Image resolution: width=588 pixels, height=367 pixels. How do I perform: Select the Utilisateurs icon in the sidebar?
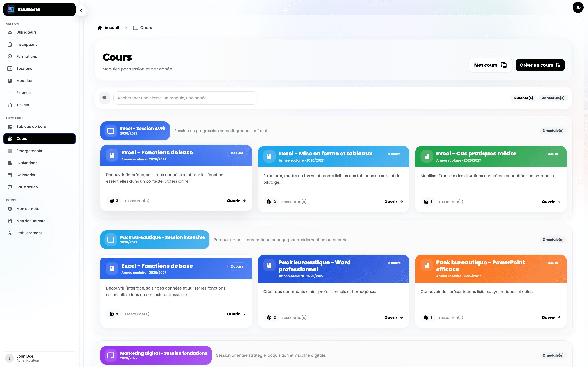coord(10,32)
